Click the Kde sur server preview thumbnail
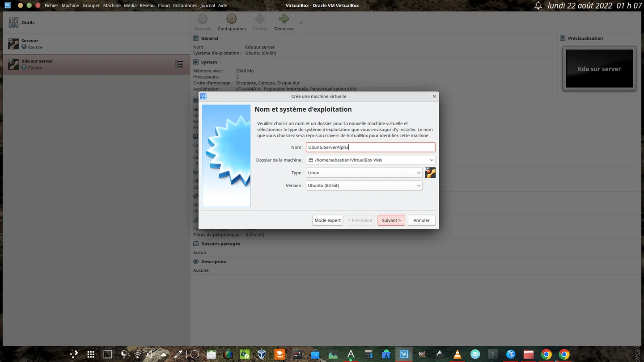The width and height of the screenshot is (644, 362). 599,68
